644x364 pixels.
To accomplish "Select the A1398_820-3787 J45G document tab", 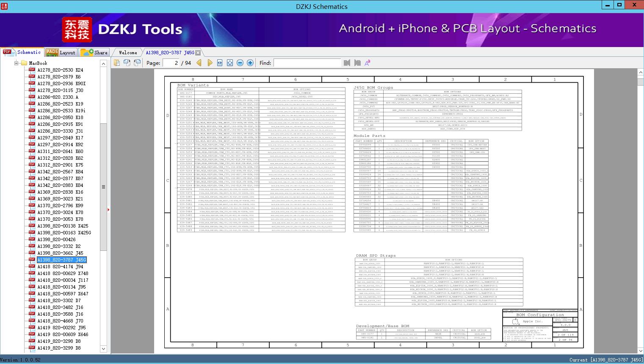I will click(170, 53).
